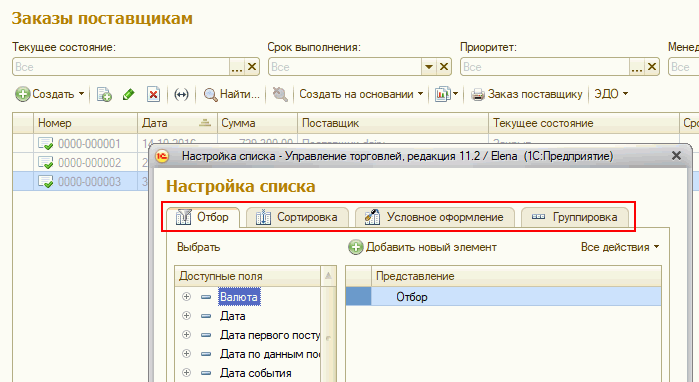Expand the Дата field node
Image resolution: width=699 pixels, height=382 pixels.
point(186,316)
